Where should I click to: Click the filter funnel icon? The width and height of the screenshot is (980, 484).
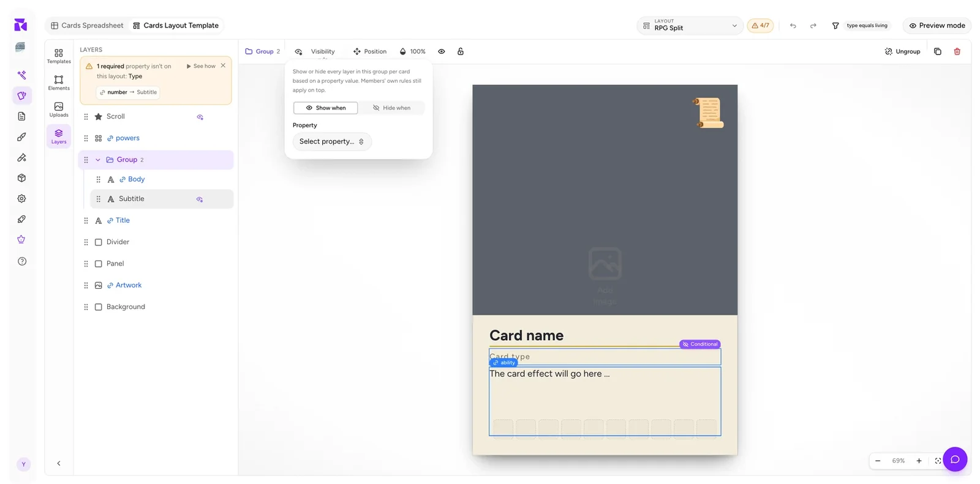pos(835,26)
